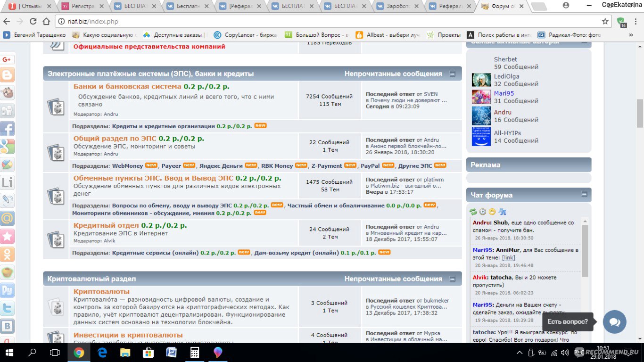This screenshot has width=644, height=362.
Task: Click the LiveJournal pencil share icon
Action: (x=7, y=200)
